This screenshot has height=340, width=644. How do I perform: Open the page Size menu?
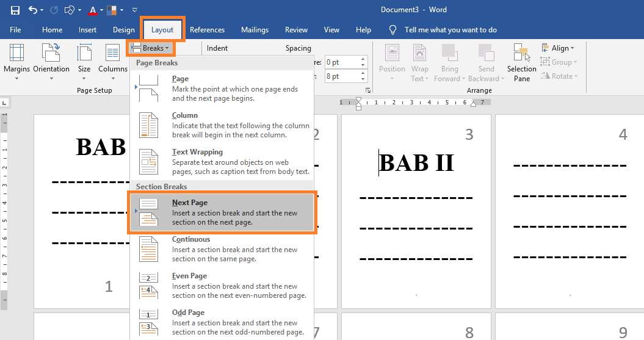point(84,62)
